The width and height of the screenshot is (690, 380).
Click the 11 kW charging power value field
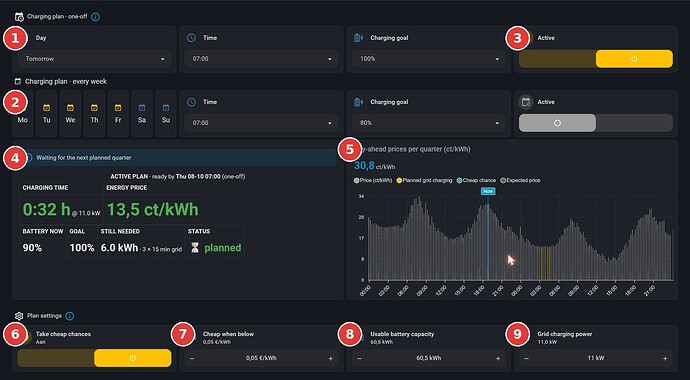[x=596, y=358]
